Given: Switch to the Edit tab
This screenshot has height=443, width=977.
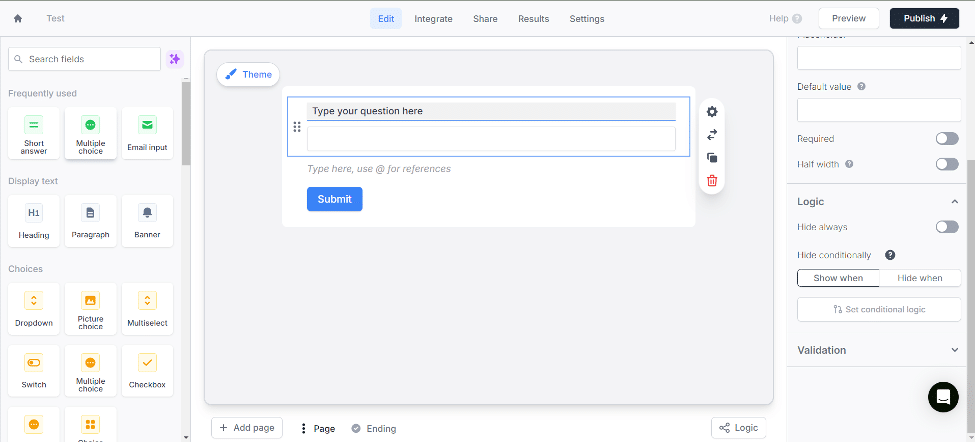Looking at the screenshot, I should (386, 19).
